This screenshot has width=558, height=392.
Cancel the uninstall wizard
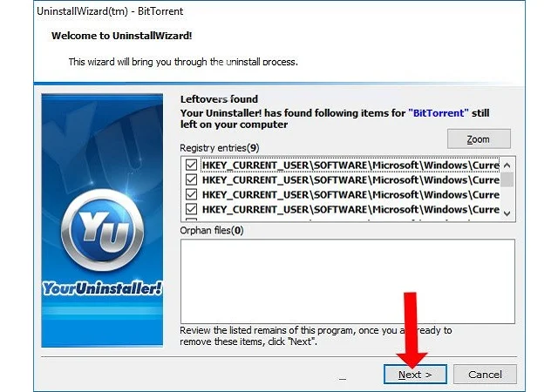pos(485,375)
